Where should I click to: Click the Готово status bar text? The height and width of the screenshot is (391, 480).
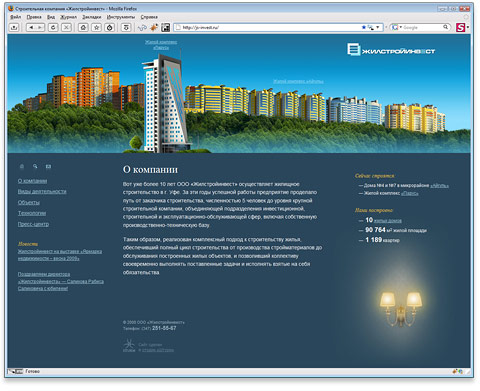pyautogui.click(x=33, y=371)
